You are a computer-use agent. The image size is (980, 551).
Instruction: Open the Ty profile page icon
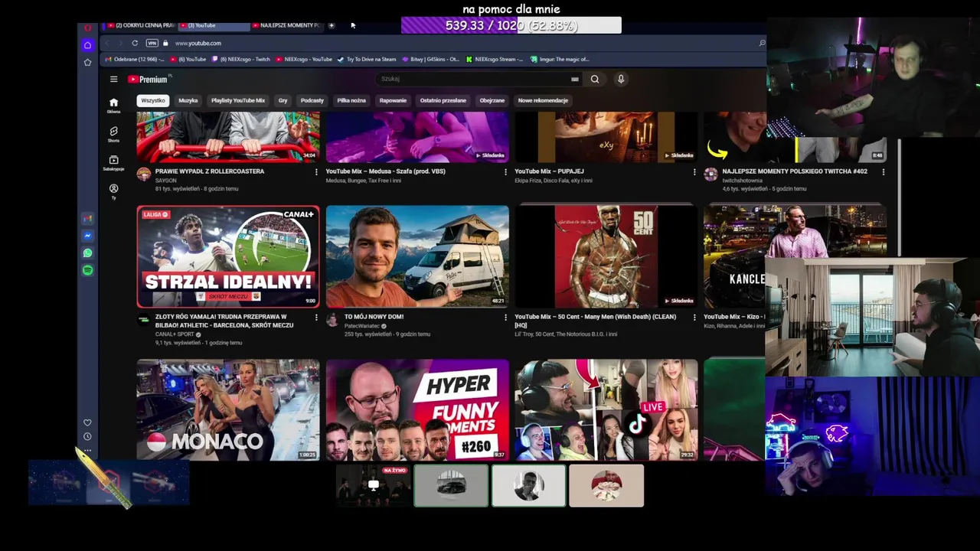(x=113, y=191)
